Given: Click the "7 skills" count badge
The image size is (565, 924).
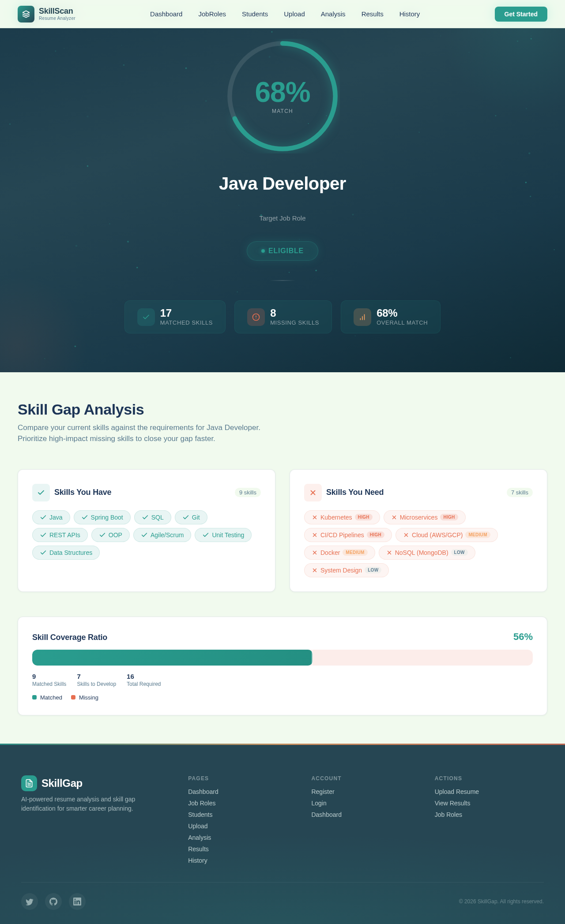Looking at the screenshot, I should click(x=520, y=493).
